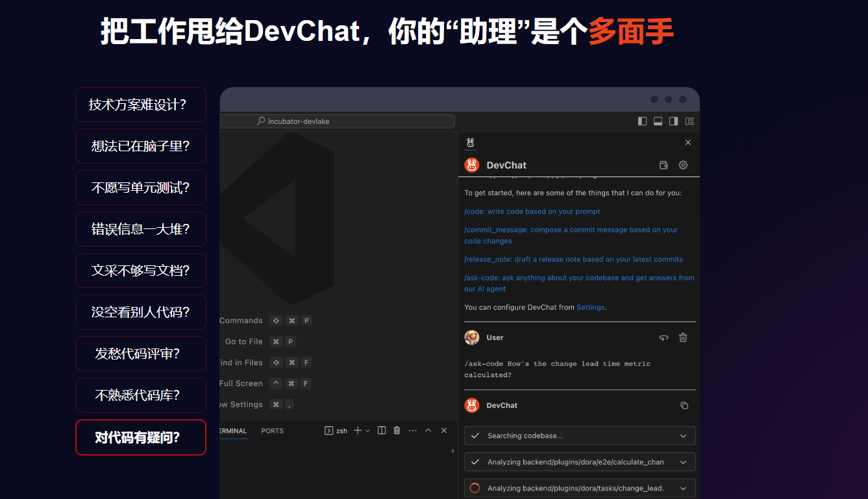Image resolution: width=868 pixels, height=499 pixels.
Task: Click the DevChat rabbit icon in the sidebar
Action: 470,142
